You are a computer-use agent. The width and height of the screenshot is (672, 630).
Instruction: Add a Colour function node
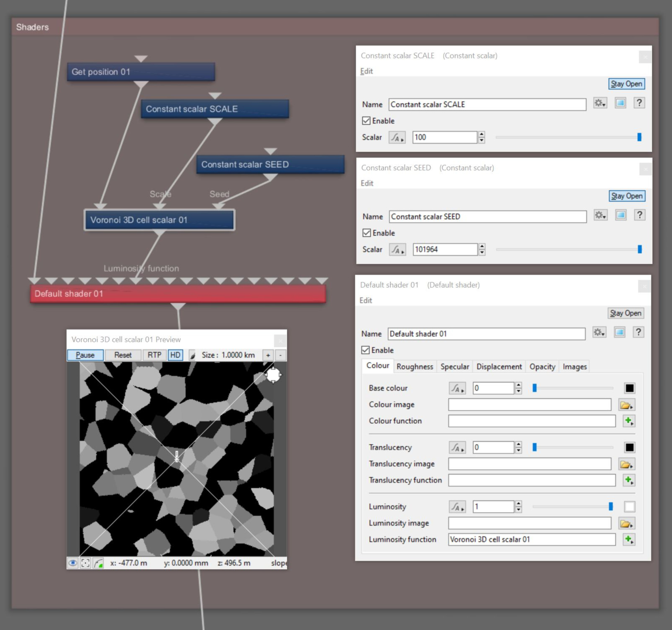pos(629,421)
